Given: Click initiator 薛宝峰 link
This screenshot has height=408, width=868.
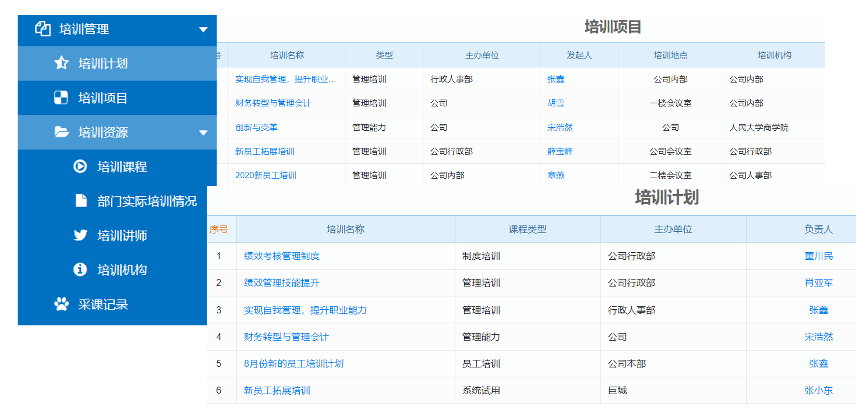Looking at the screenshot, I should tap(560, 151).
